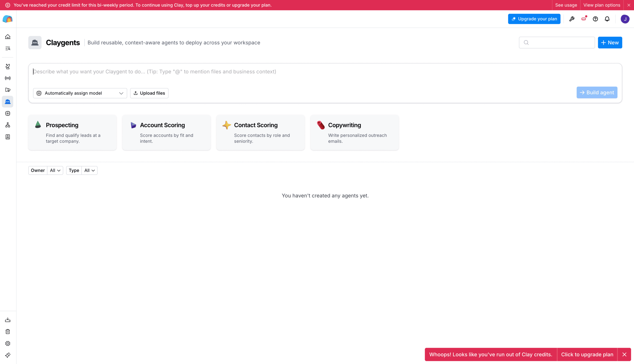The height and width of the screenshot is (364, 634).
Task: Open the signals broadcast icon in sidebar
Action: (8, 78)
